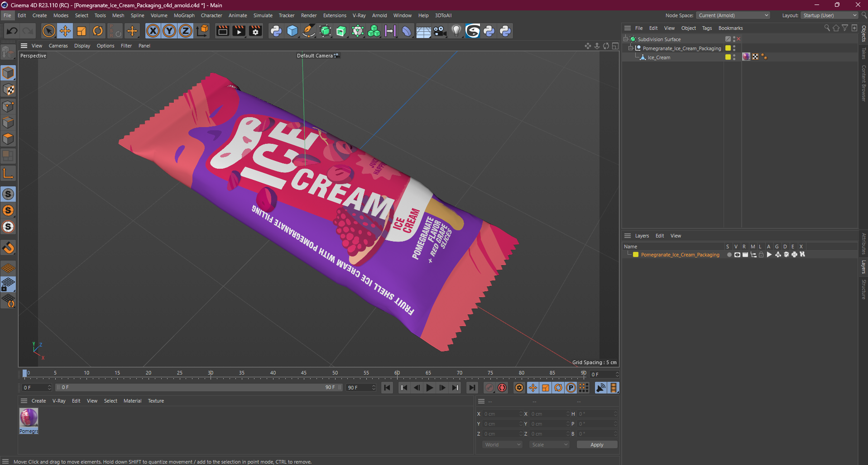Screen dimensions: 868x465
Task: Toggle Y axis lock
Action: tap(169, 31)
